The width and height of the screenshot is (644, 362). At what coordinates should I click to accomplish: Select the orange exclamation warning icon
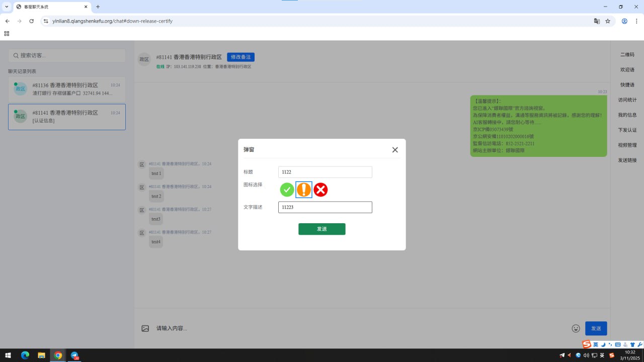[x=304, y=190]
